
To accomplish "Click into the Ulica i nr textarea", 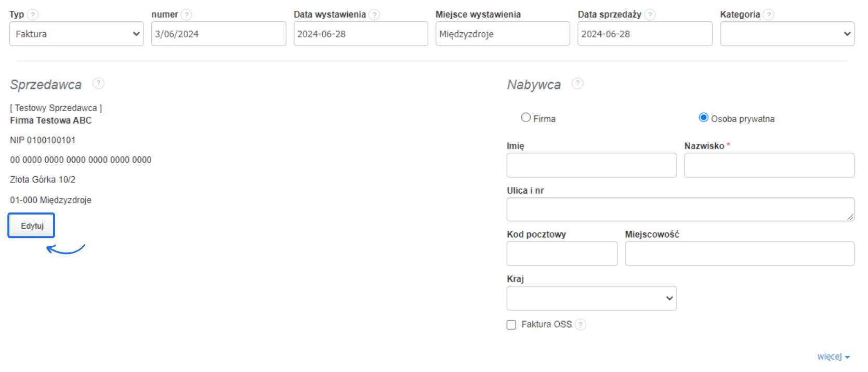I will pyautogui.click(x=680, y=209).
